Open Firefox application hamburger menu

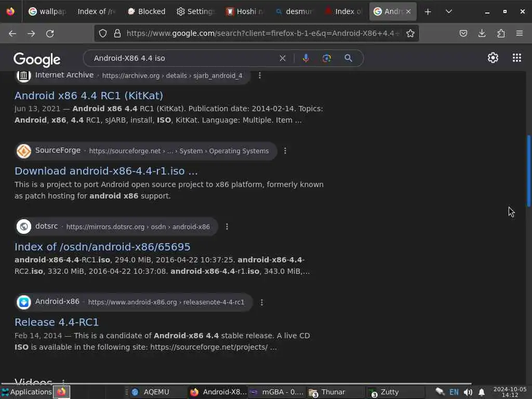pos(520,33)
